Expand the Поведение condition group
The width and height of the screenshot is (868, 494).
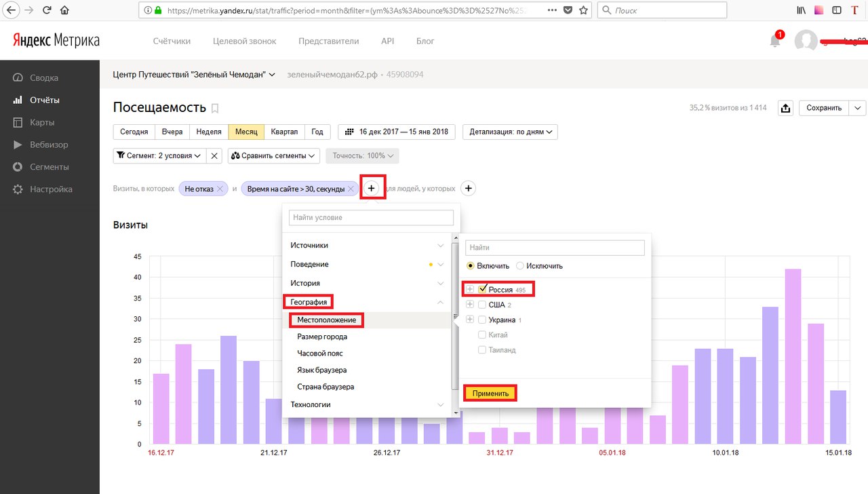coord(367,264)
